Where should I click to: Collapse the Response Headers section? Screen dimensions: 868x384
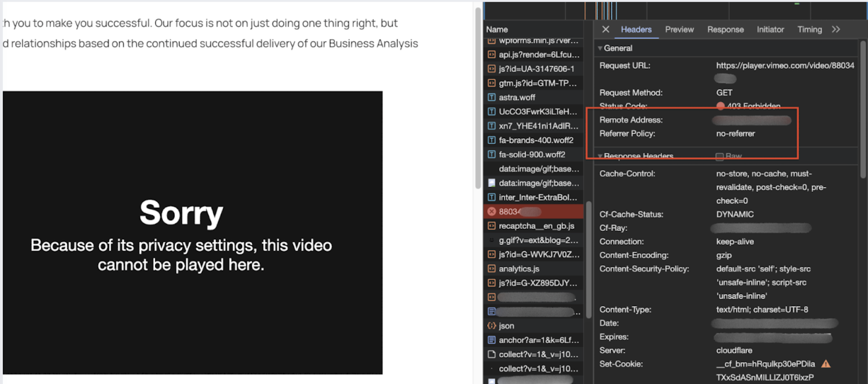pyautogui.click(x=600, y=156)
